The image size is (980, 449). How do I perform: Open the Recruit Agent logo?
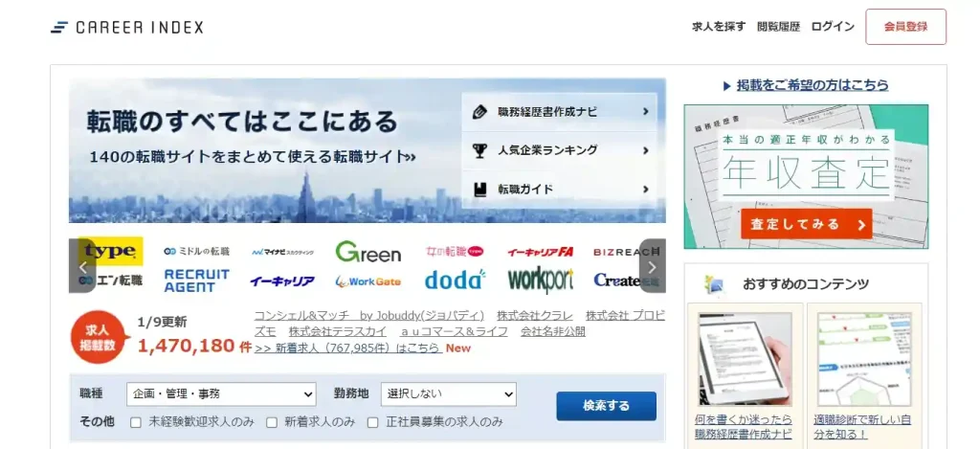coord(196,281)
